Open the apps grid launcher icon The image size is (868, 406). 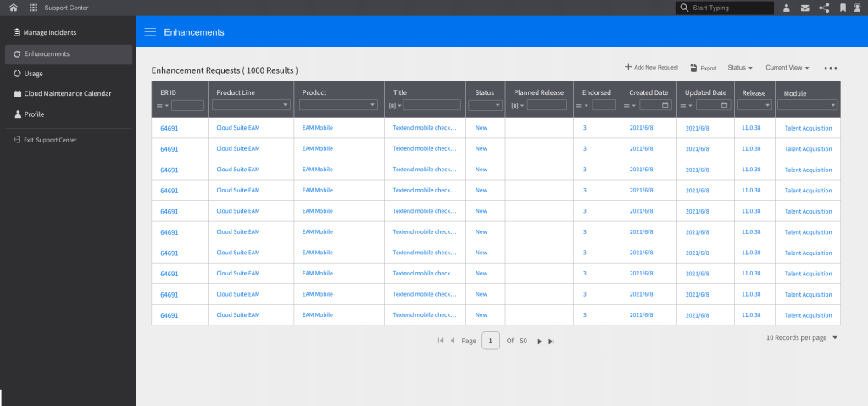33,8
